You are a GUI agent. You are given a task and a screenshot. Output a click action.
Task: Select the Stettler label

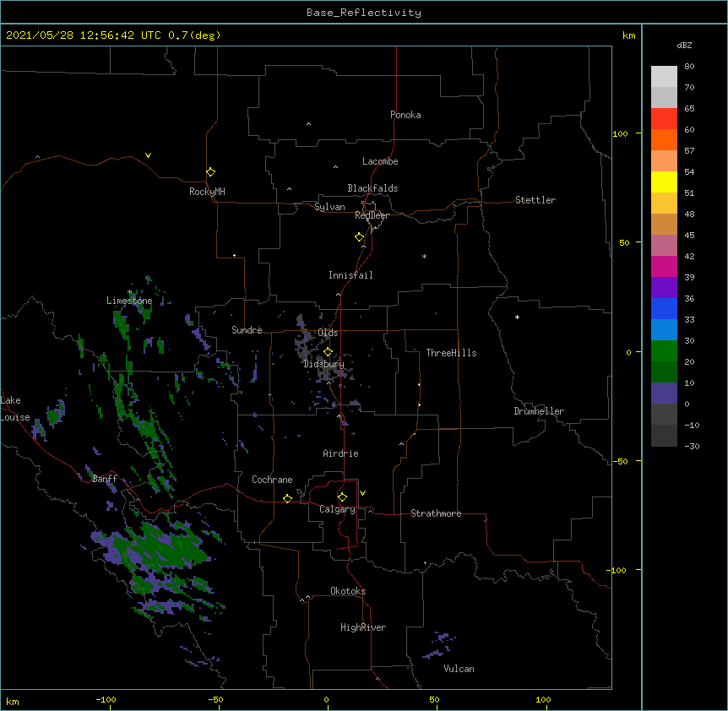[x=535, y=200]
